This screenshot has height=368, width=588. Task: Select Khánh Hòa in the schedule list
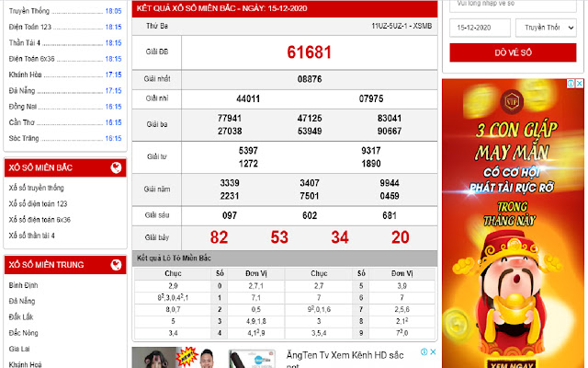26,75
